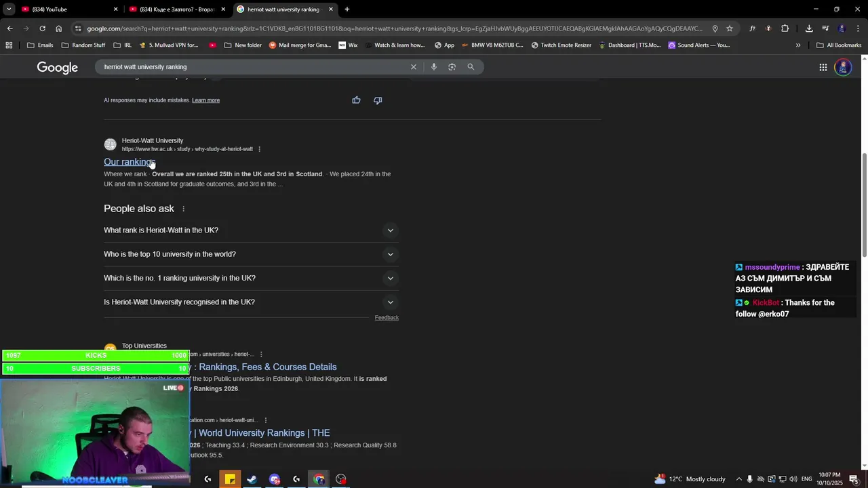The width and height of the screenshot is (868, 488).
Task: Open the taskbar clock showing 10:07 PM
Action: [830, 479]
